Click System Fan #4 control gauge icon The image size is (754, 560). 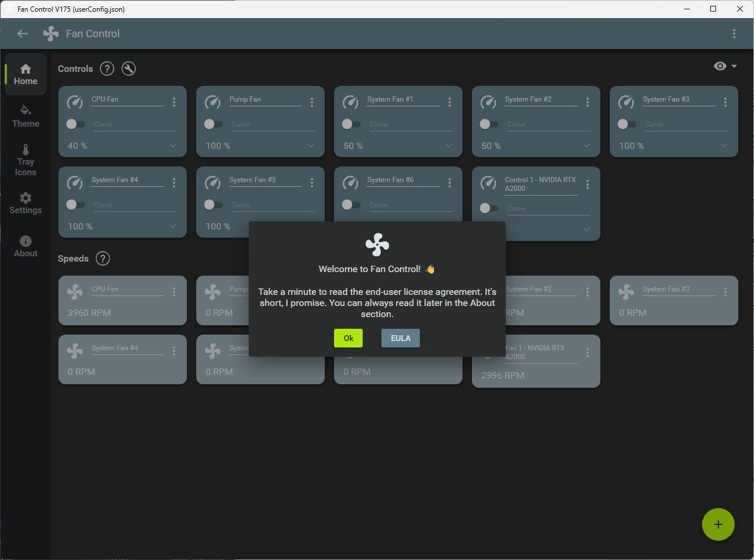pyautogui.click(x=75, y=183)
